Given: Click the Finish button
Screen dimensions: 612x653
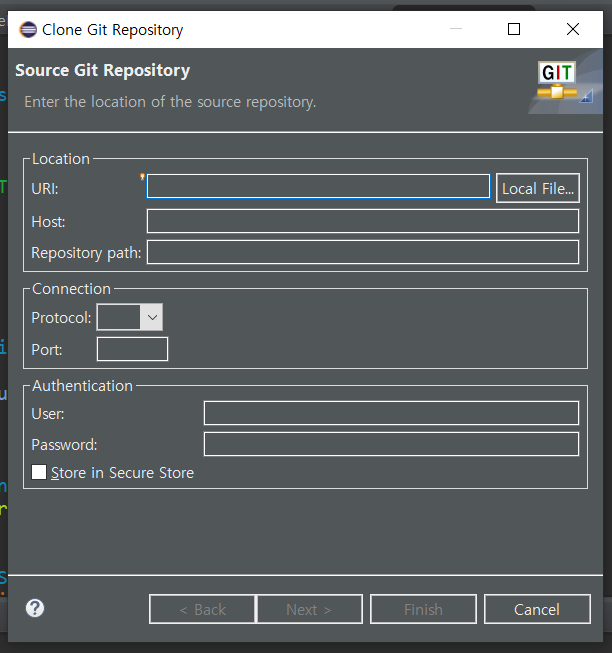Looking at the screenshot, I should click(x=423, y=609).
